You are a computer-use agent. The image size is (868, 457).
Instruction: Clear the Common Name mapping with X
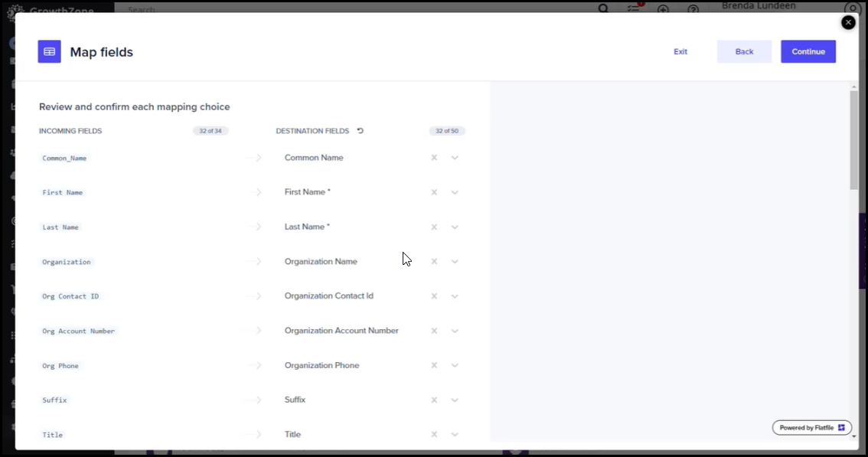(434, 158)
